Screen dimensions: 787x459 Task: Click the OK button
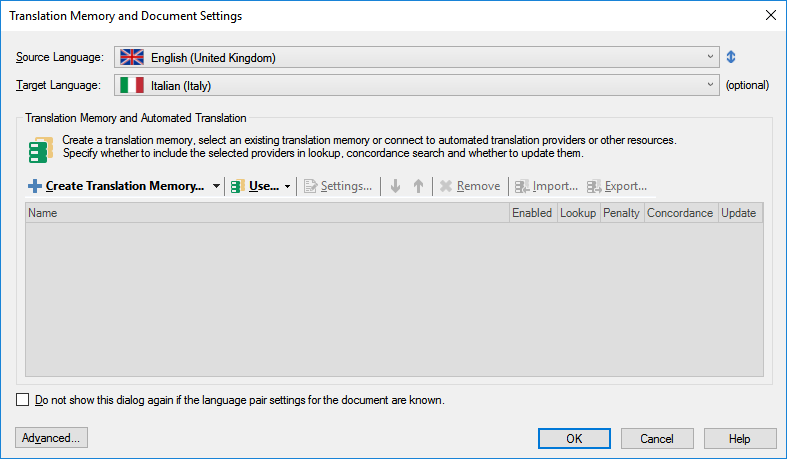pyautogui.click(x=574, y=438)
